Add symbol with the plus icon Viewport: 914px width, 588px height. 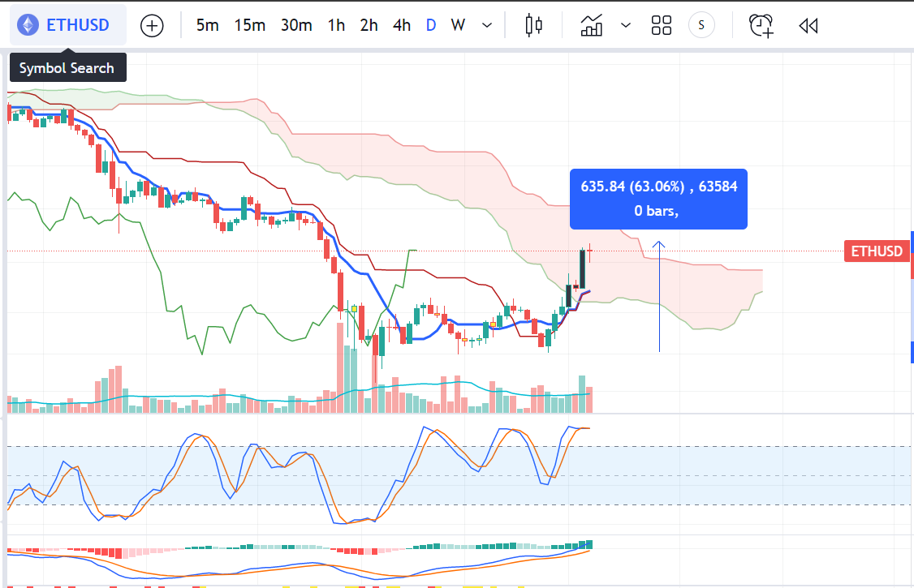(x=152, y=26)
